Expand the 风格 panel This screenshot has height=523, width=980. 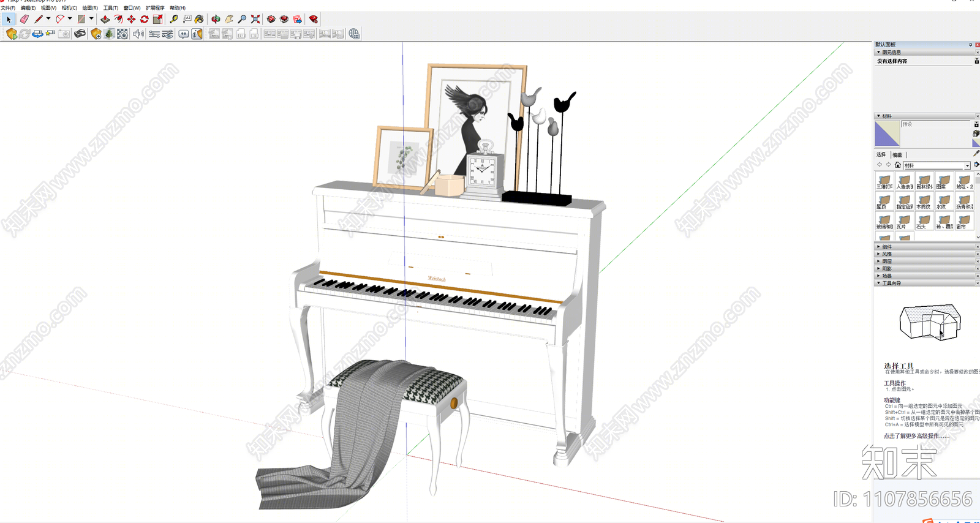(x=926, y=254)
